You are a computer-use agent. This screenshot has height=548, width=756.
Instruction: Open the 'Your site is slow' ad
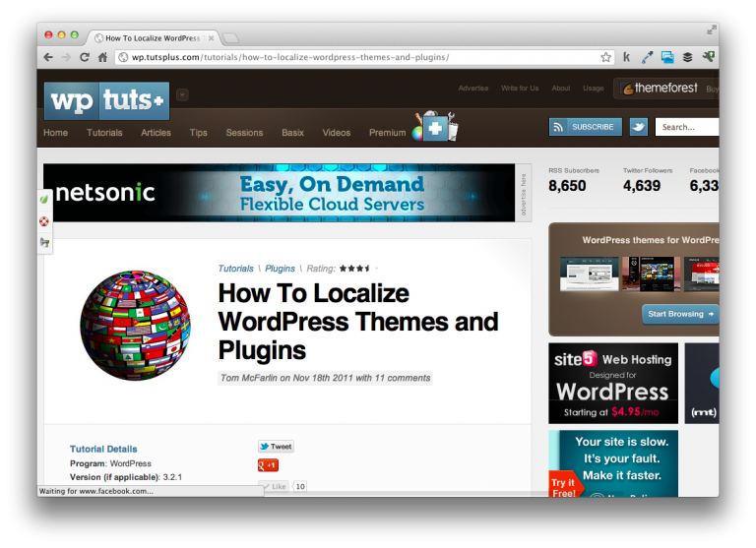point(613,463)
